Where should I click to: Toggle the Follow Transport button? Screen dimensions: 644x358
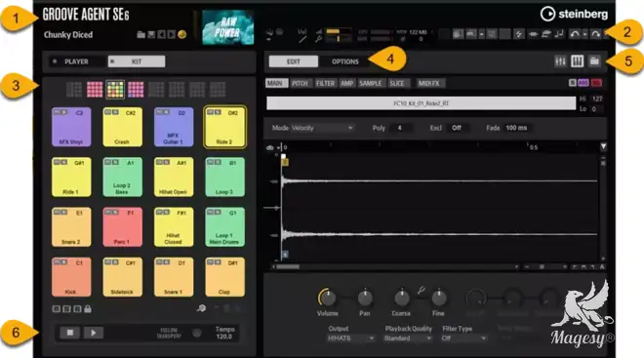tap(197, 333)
